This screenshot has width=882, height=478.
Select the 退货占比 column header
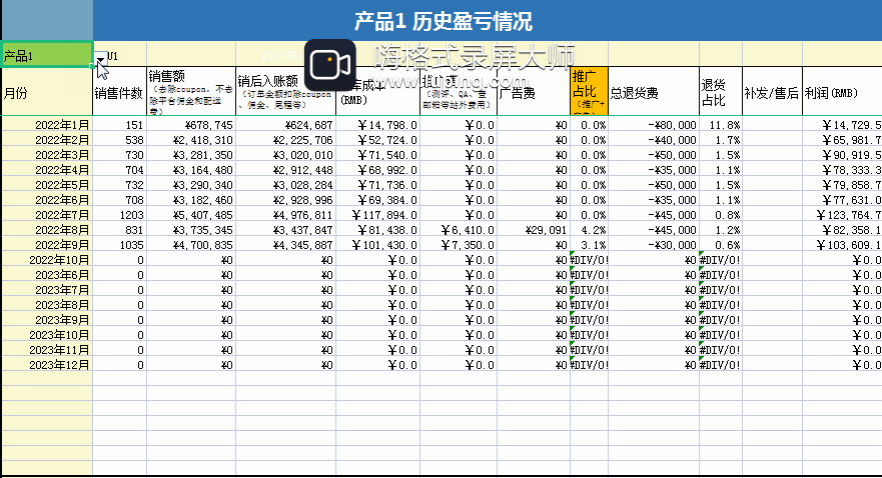(721, 92)
